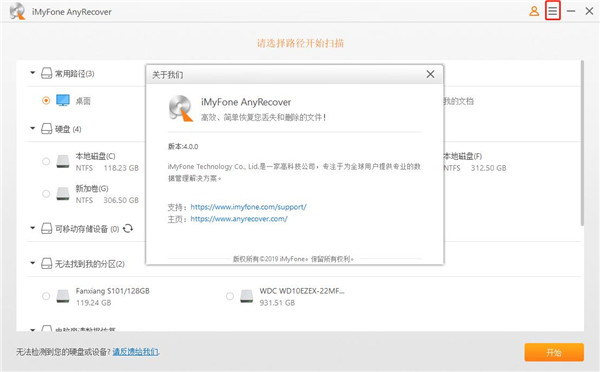Open the hamburger menu icon
Viewport: 600px width, 372px height.
(553, 11)
